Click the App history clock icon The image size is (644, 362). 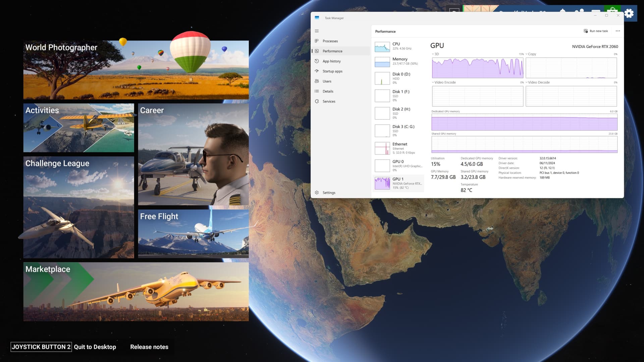click(317, 61)
